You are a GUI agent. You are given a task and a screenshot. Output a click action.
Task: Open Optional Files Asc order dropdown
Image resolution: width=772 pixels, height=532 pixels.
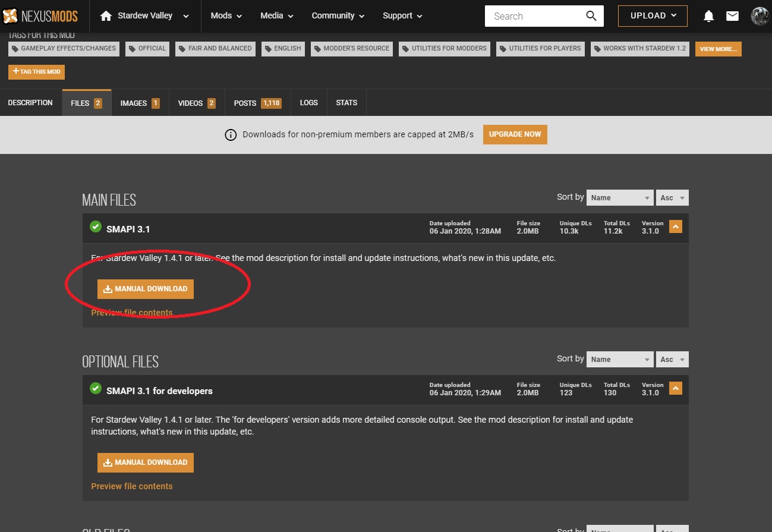[673, 360]
